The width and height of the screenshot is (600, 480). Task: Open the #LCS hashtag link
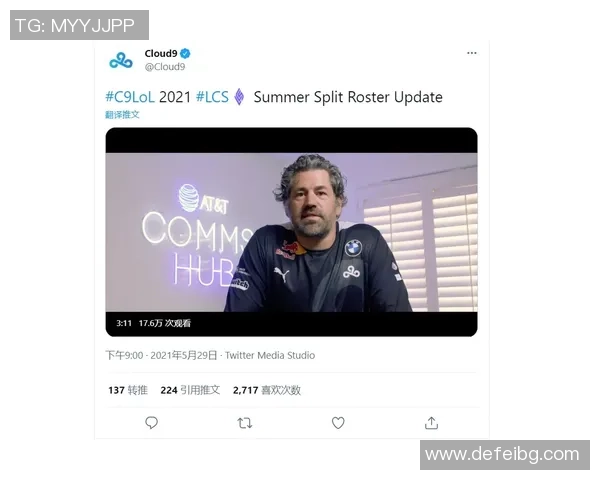coord(212,97)
